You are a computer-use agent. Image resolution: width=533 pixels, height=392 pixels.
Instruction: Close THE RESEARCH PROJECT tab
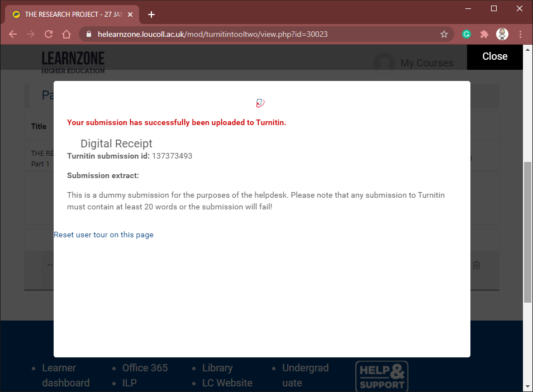pyautogui.click(x=130, y=15)
